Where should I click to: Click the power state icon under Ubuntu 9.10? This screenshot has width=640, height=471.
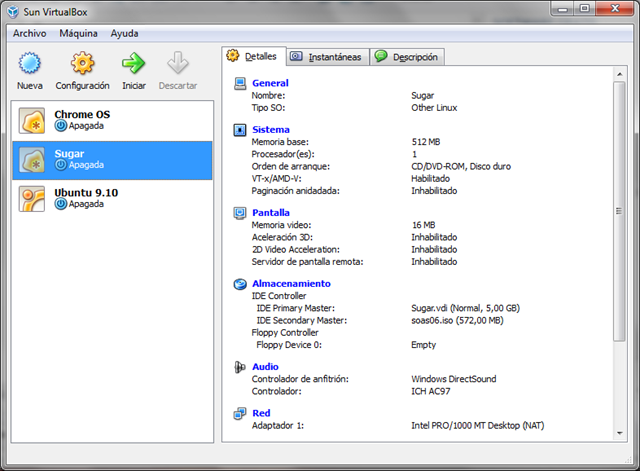(x=61, y=204)
